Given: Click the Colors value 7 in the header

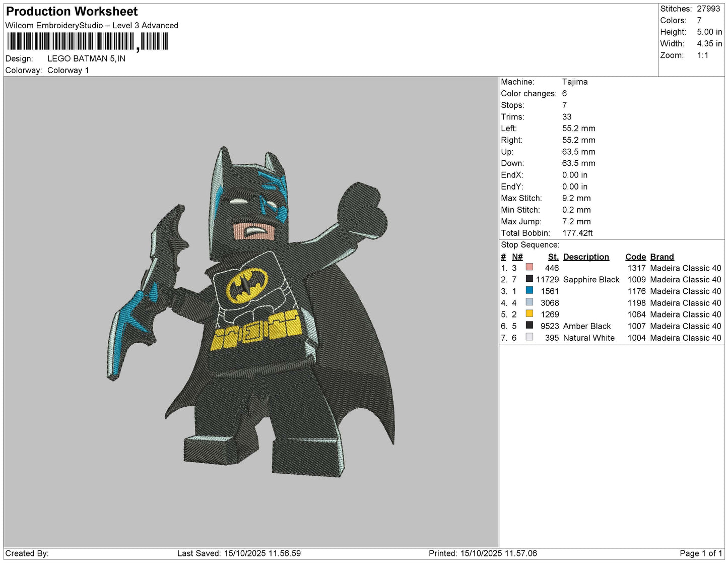Looking at the screenshot, I should (699, 20).
